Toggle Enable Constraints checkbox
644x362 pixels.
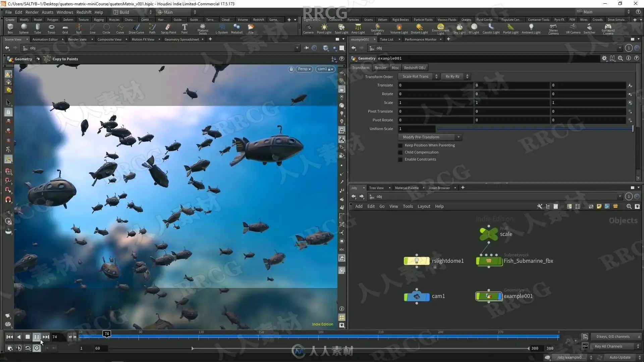[x=400, y=160]
